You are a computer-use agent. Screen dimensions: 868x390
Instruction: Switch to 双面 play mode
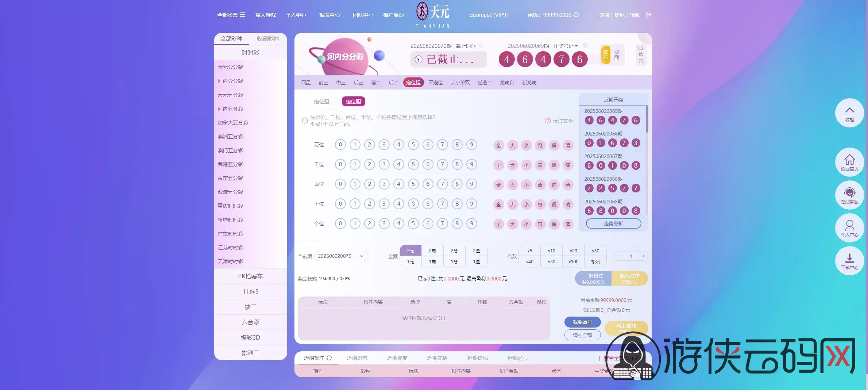(x=617, y=54)
